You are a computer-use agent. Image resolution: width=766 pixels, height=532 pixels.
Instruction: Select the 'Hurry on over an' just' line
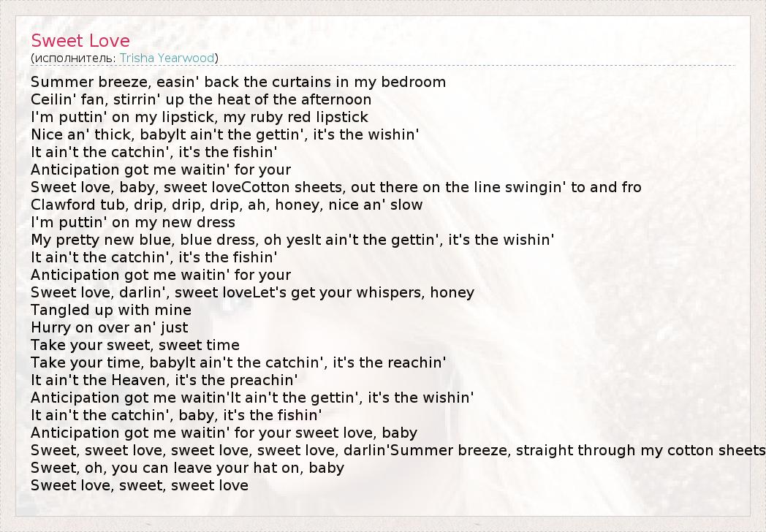pos(110,327)
